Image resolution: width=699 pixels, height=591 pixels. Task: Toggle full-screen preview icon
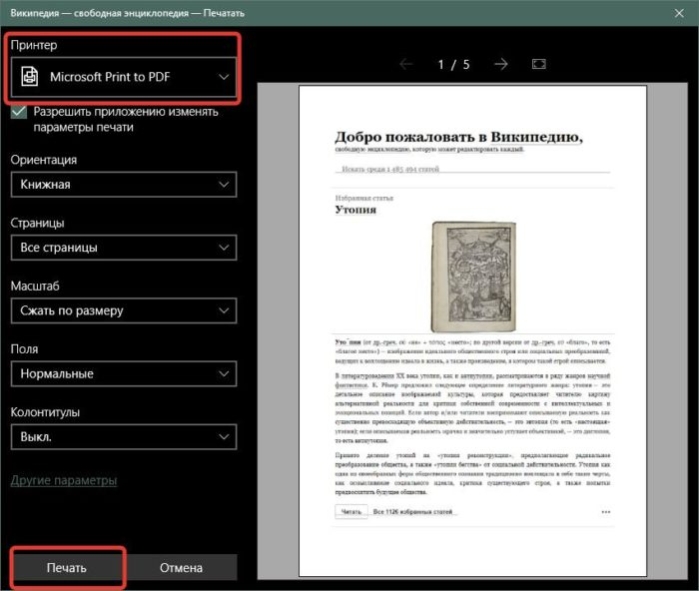(x=539, y=64)
